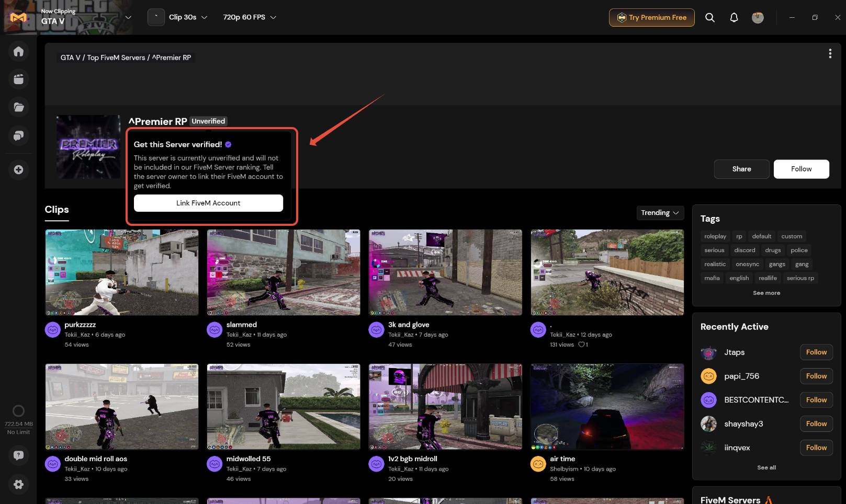This screenshot has height=504, width=846.
Task: Click the Try Premium Free button
Action: pos(651,17)
